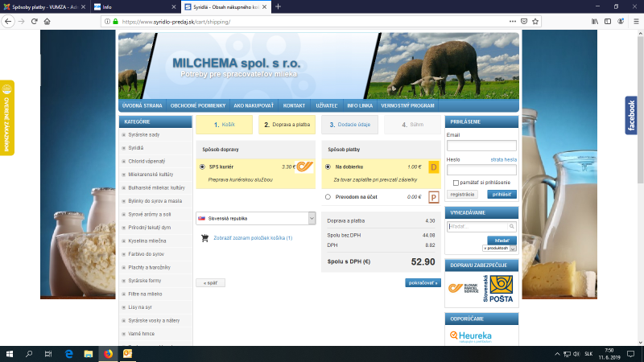The image size is (644, 362).
Task: Click the search magnifier in Hľadať field
Action: pyautogui.click(x=511, y=227)
